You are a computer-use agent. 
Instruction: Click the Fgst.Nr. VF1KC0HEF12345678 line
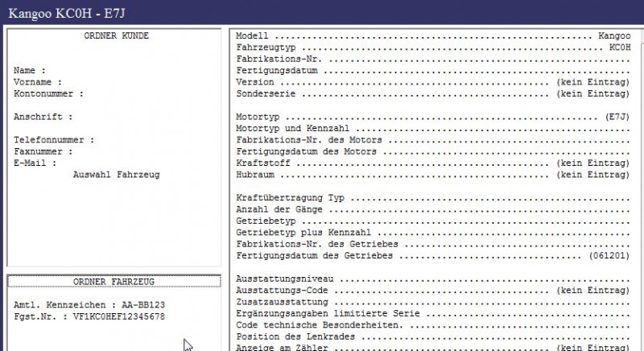click(x=89, y=316)
